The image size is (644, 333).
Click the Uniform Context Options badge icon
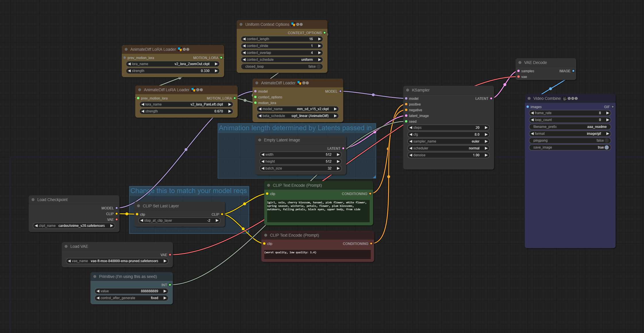coord(293,24)
